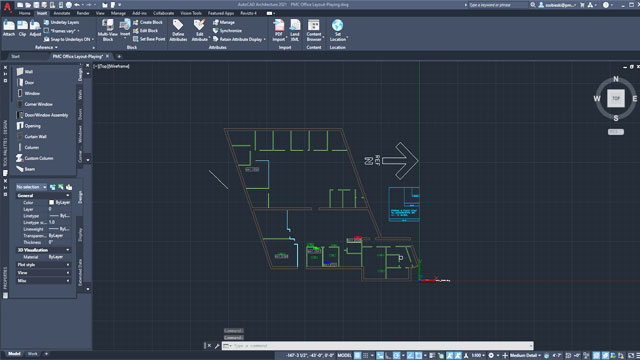Expand the Plot style section
640x360 pixels.
[x=43, y=265]
